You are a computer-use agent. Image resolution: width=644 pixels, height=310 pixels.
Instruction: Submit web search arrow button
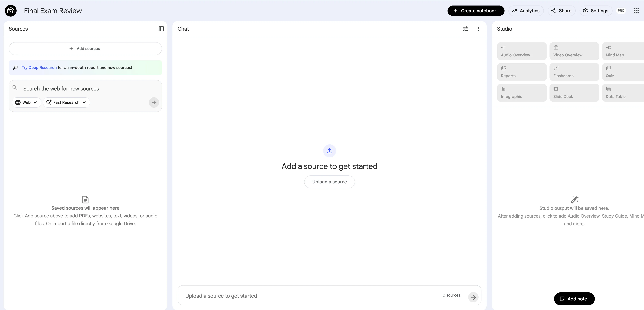point(154,103)
